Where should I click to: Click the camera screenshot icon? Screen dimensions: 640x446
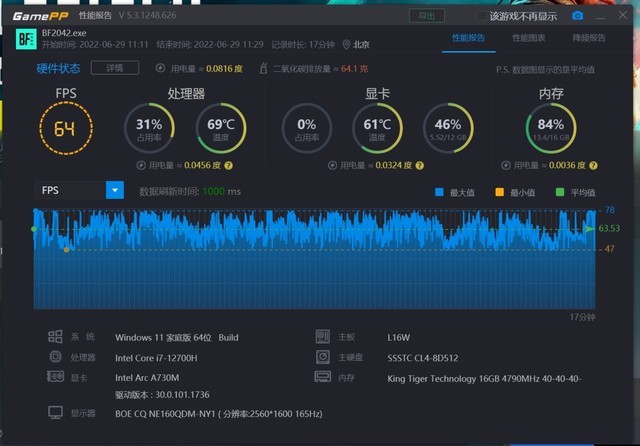(x=577, y=16)
